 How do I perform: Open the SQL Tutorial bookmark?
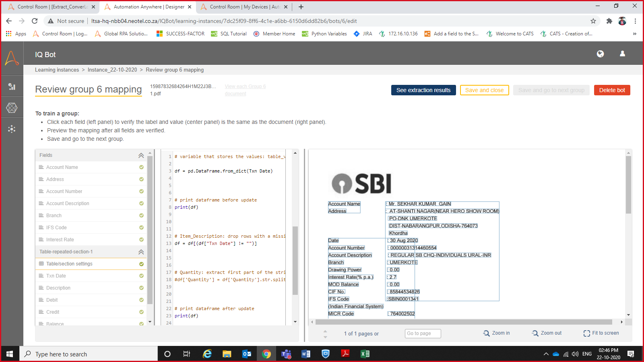tap(229, 34)
